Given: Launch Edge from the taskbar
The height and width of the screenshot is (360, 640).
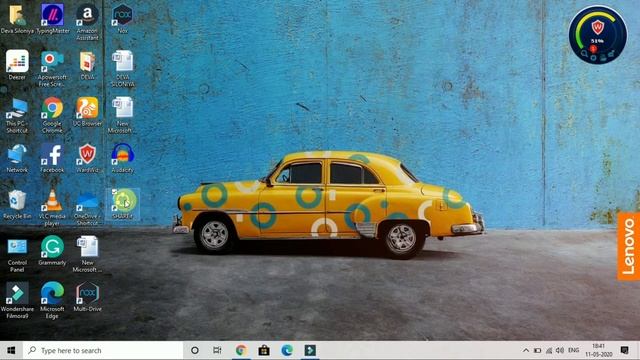Looking at the screenshot, I should (x=287, y=350).
